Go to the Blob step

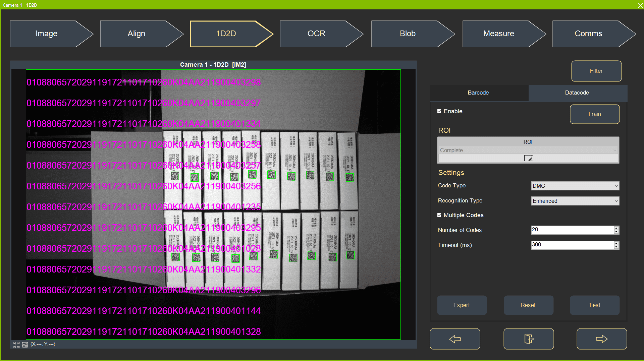click(x=413, y=34)
